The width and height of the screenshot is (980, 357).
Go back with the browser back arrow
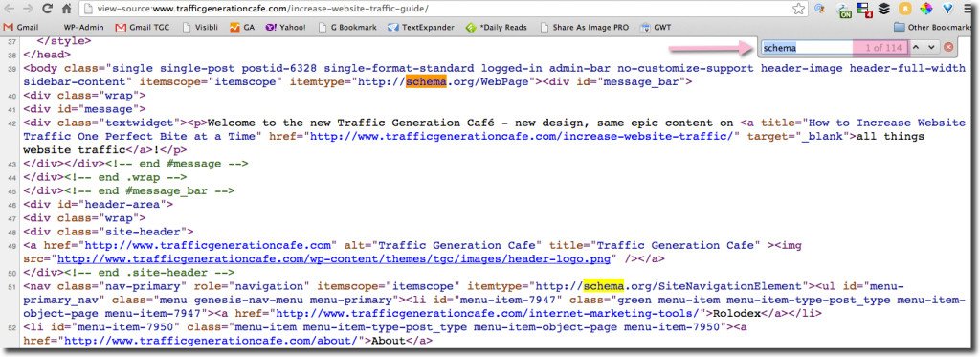(x=11, y=9)
